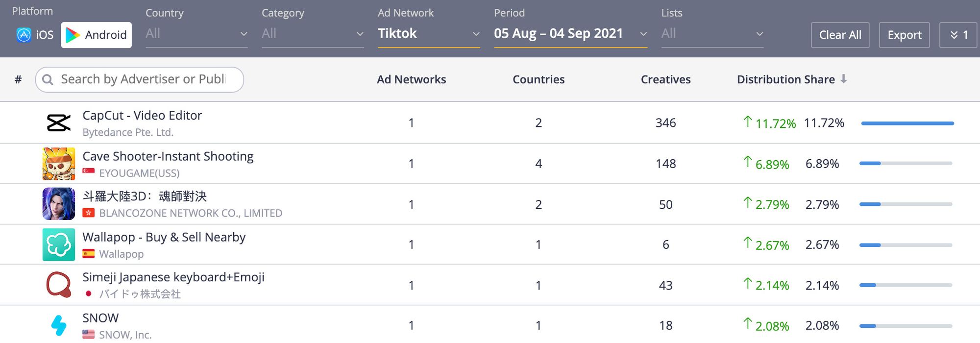Viewport: 980px width, 343px height.
Task: Open the Category filter dropdown
Action: coord(313,34)
